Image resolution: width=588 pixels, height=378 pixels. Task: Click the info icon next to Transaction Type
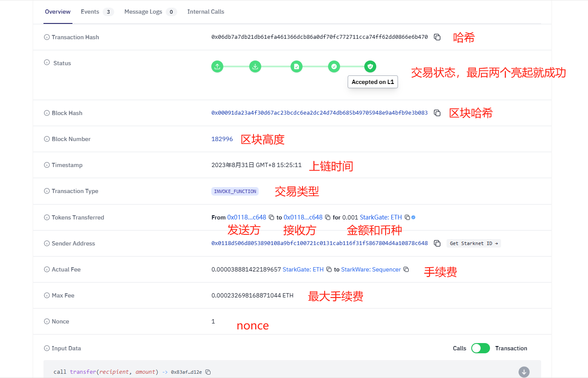point(46,191)
